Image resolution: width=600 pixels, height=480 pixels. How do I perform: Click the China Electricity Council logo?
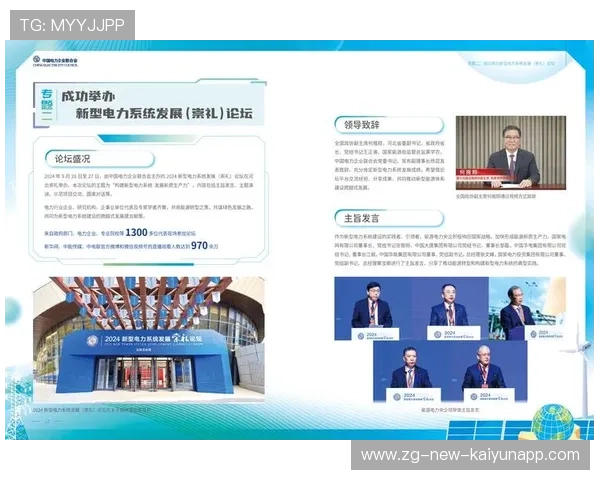click(55, 61)
